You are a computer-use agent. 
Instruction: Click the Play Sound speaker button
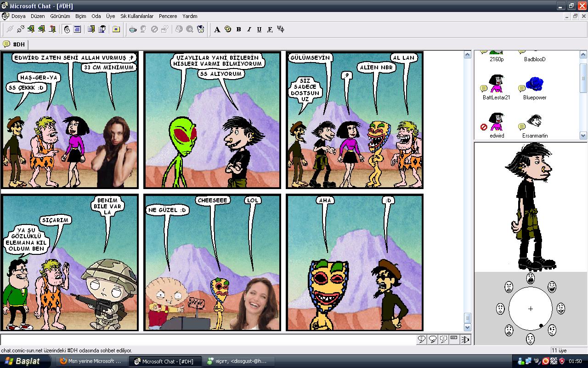[x=465, y=339]
